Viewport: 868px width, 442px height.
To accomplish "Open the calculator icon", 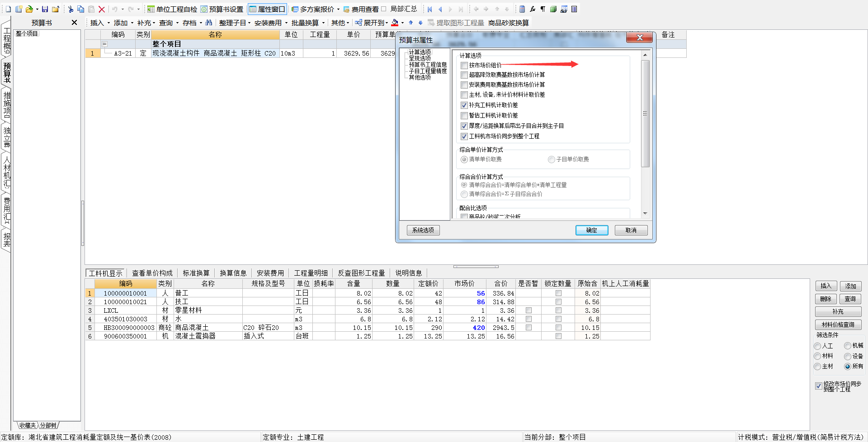I will [x=522, y=9].
